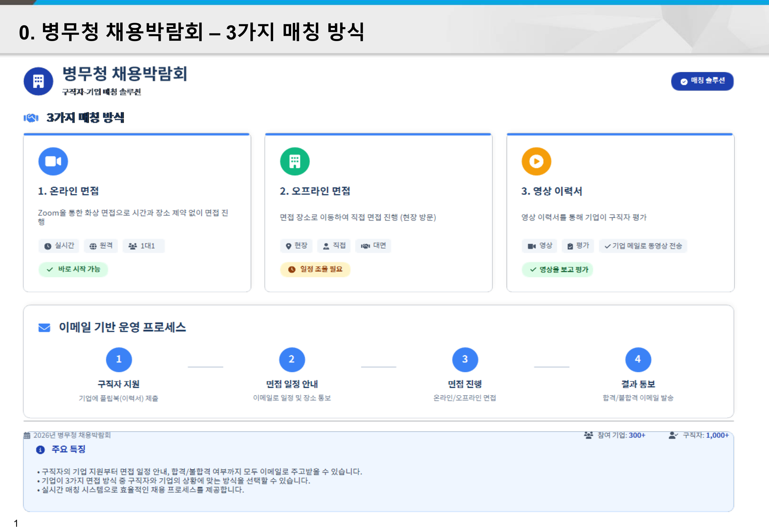Click the 영상을 보고 평가 status badge
The width and height of the screenshot is (769, 532).
(x=557, y=269)
